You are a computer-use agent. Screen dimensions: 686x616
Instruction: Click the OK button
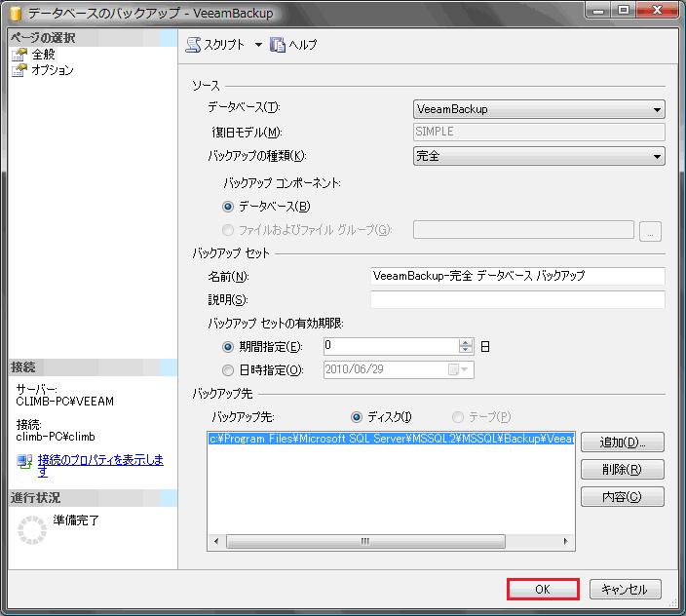543,590
